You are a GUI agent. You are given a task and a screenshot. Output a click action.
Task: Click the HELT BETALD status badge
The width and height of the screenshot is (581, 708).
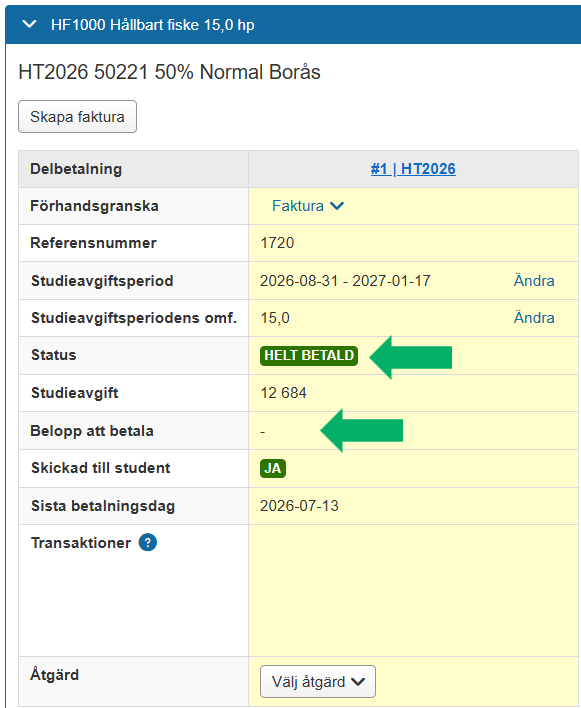(309, 355)
